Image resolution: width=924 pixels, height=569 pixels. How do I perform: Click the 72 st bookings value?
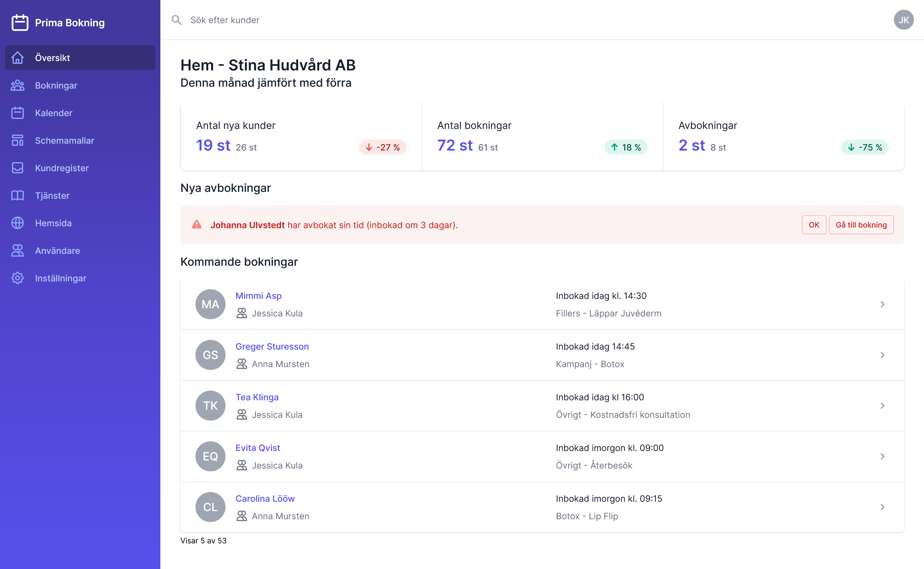[455, 145]
